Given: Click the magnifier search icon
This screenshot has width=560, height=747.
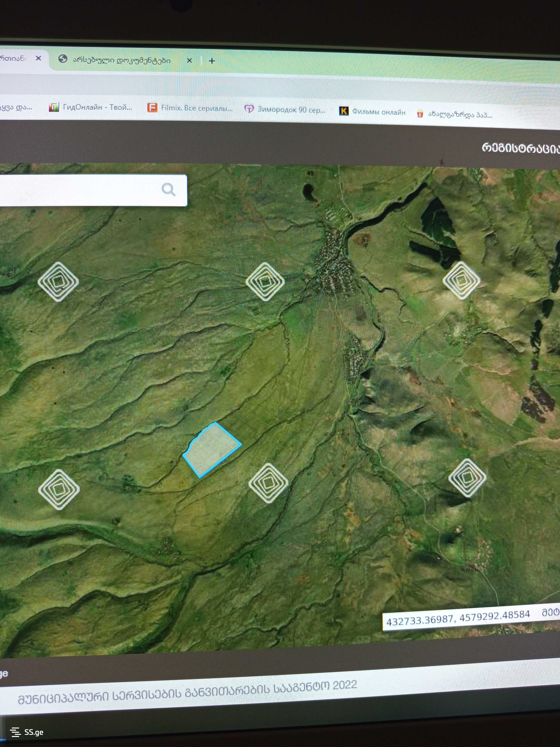Looking at the screenshot, I should 168,189.
